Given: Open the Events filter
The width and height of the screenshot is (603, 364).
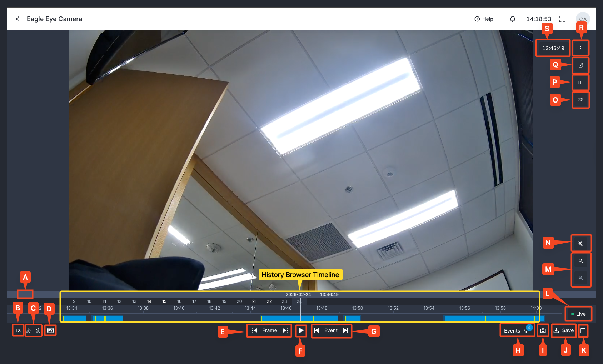Looking at the screenshot, I should [517, 331].
